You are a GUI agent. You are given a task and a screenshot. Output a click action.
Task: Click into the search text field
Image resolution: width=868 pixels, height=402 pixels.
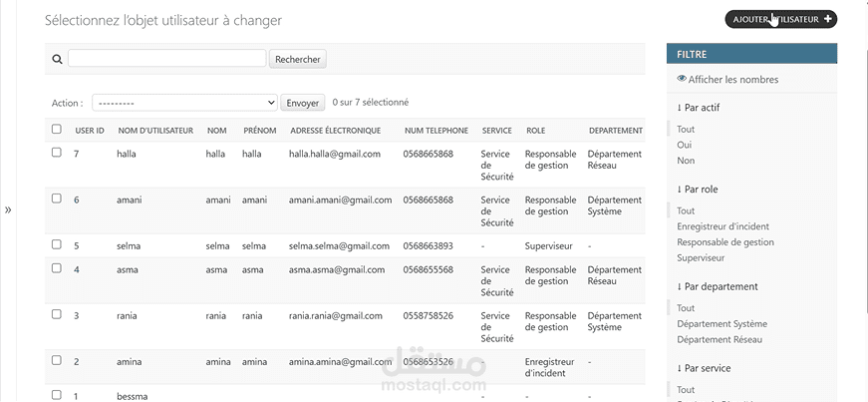pos(166,59)
